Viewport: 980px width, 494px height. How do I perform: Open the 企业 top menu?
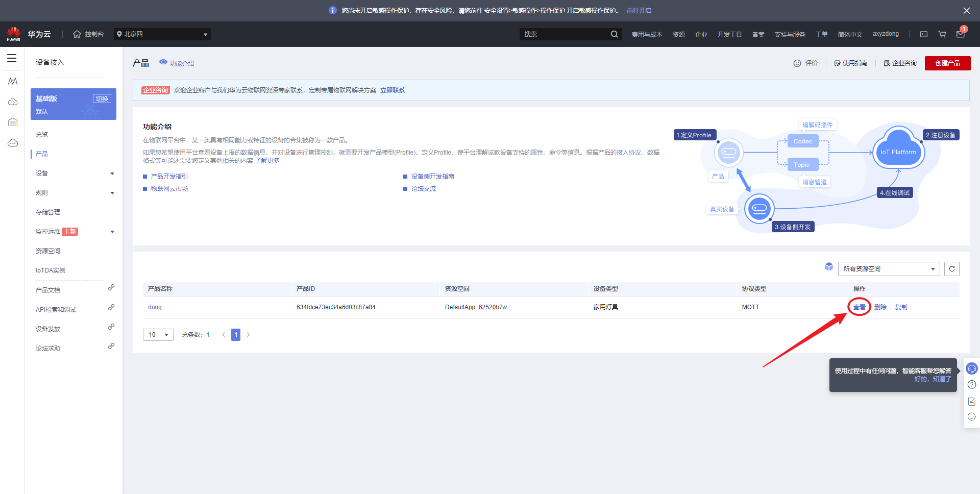(701, 34)
